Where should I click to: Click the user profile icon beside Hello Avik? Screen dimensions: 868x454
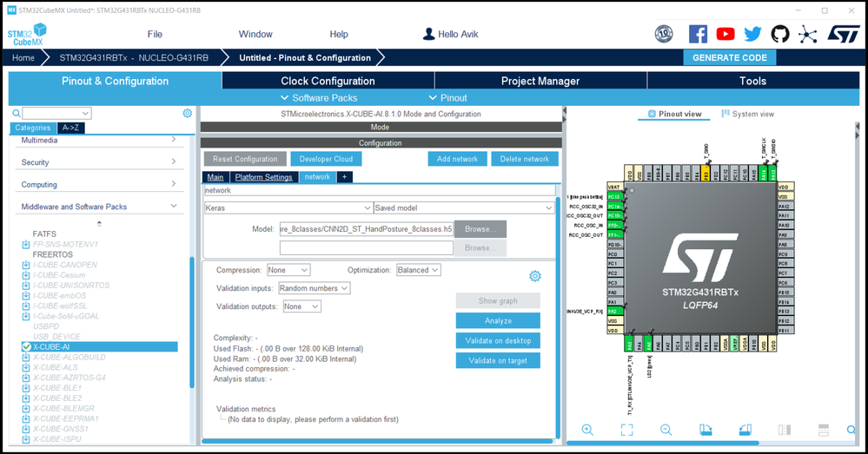coord(428,34)
